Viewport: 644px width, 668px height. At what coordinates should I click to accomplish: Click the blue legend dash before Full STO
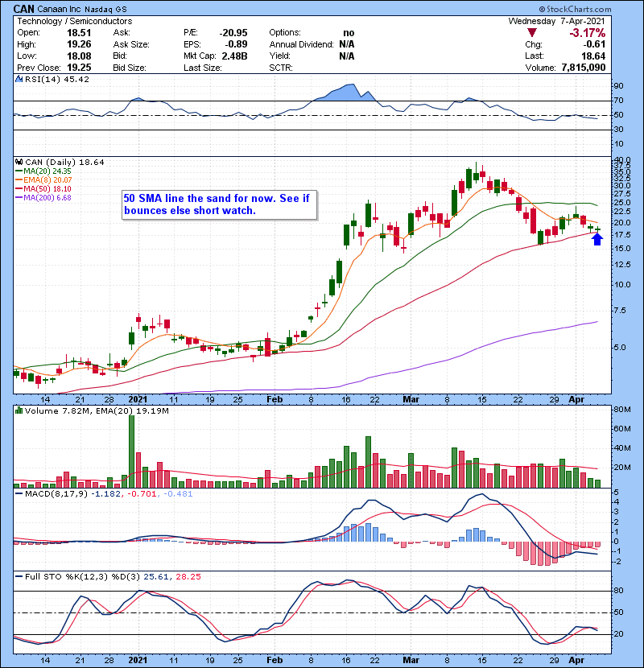pos(19,577)
